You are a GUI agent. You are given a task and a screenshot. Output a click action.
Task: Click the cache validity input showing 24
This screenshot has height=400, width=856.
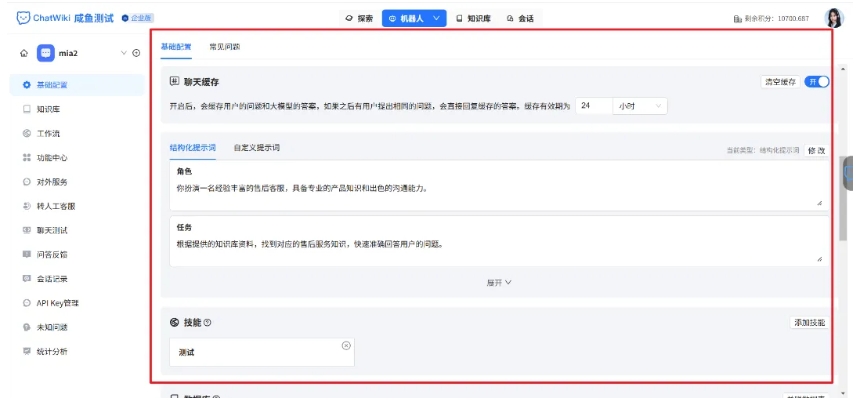coord(592,106)
